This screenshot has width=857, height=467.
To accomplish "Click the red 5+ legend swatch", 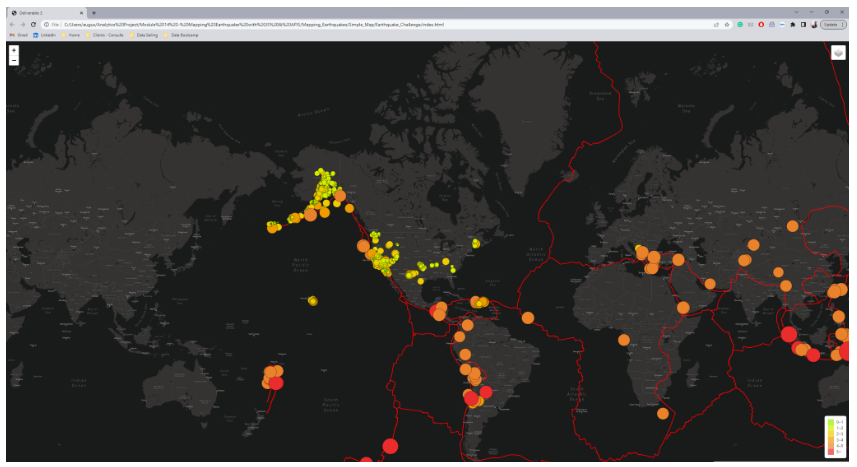I will (831, 452).
